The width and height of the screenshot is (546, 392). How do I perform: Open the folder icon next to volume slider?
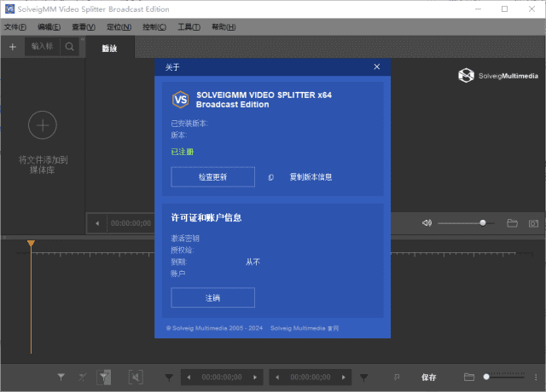pos(512,223)
